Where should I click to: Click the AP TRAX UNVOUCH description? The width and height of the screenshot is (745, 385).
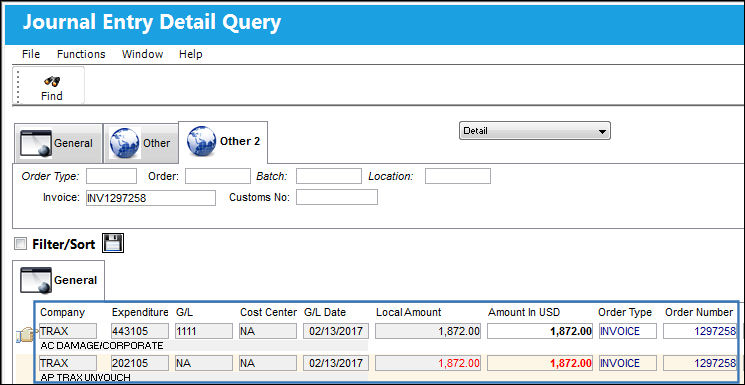tap(86, 377)
